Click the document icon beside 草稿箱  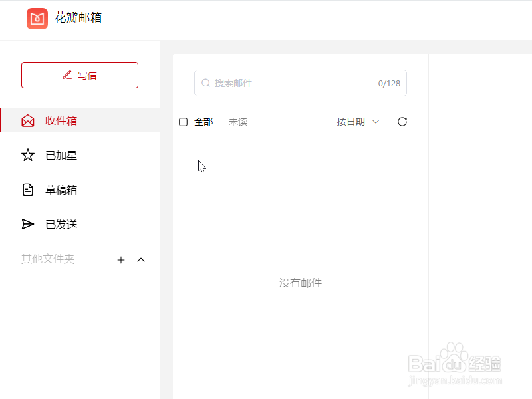[x=27, y=190]
